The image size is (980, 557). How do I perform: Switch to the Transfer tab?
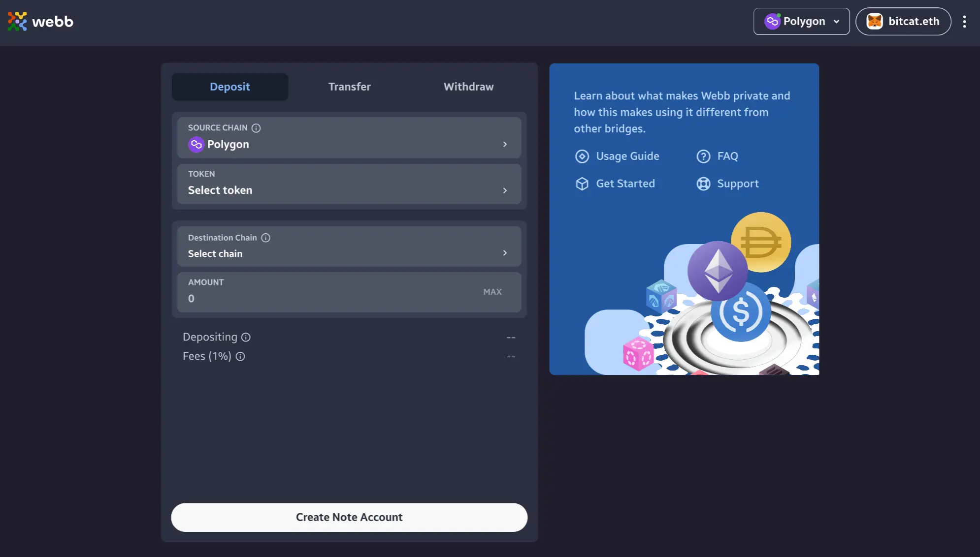[x=349, y=86]
